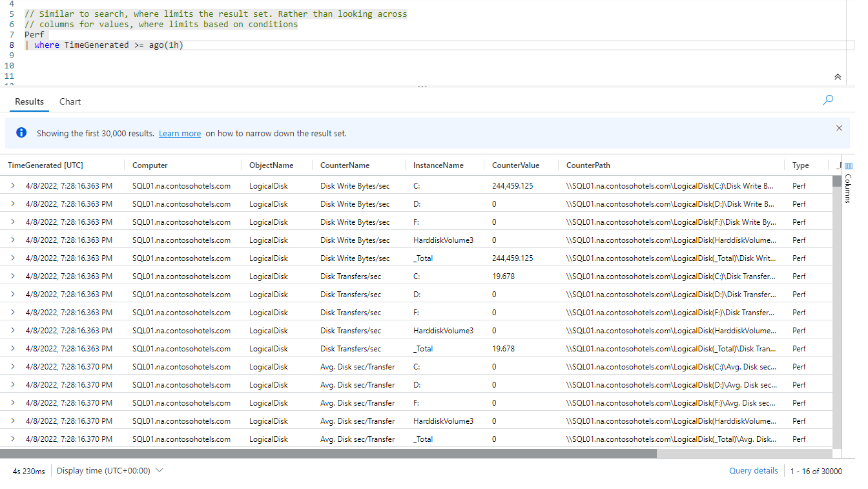The width and height of the screenshot is (868, 489).
Task: Collapse the query editor with double chevron
Action: 838,77
